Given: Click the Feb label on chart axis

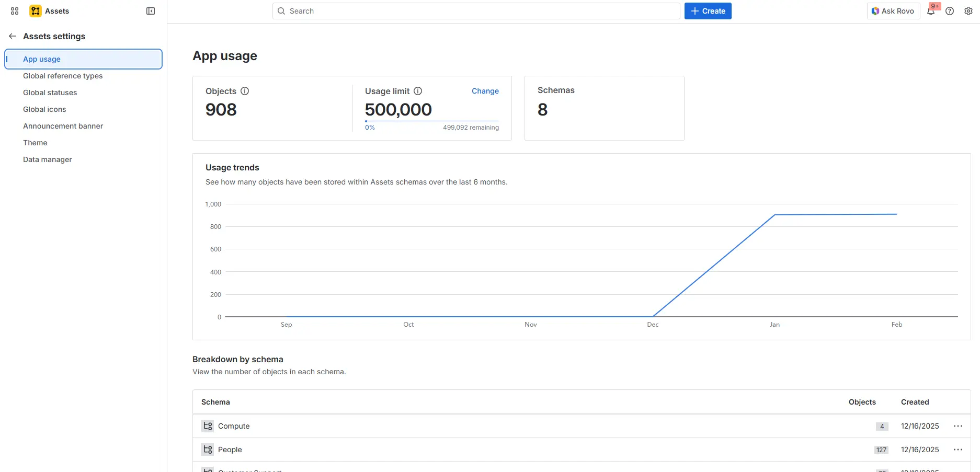Looking at the screenshot, I should [x=897, y=325].
